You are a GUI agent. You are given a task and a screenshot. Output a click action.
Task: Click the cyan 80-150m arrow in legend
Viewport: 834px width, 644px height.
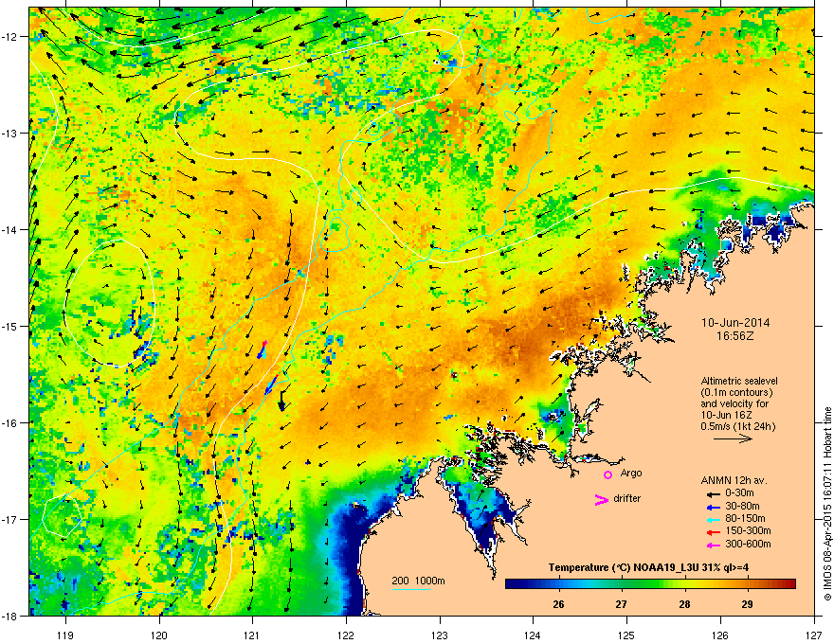pos(712,519)
